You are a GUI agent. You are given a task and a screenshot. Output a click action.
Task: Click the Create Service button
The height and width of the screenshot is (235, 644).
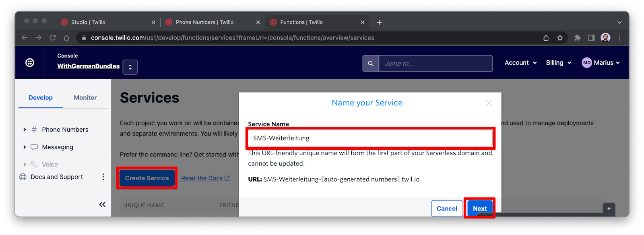[x=147, y=178]
